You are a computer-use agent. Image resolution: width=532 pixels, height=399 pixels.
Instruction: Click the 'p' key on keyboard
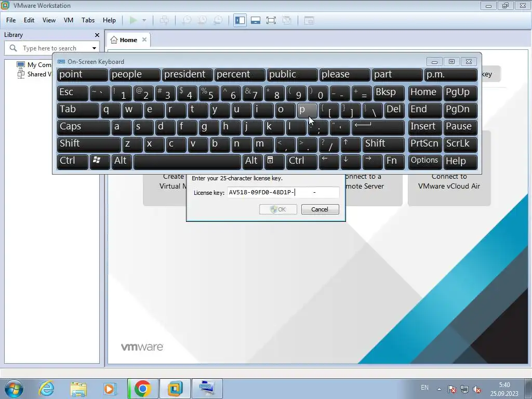click(x=307, y=110)
